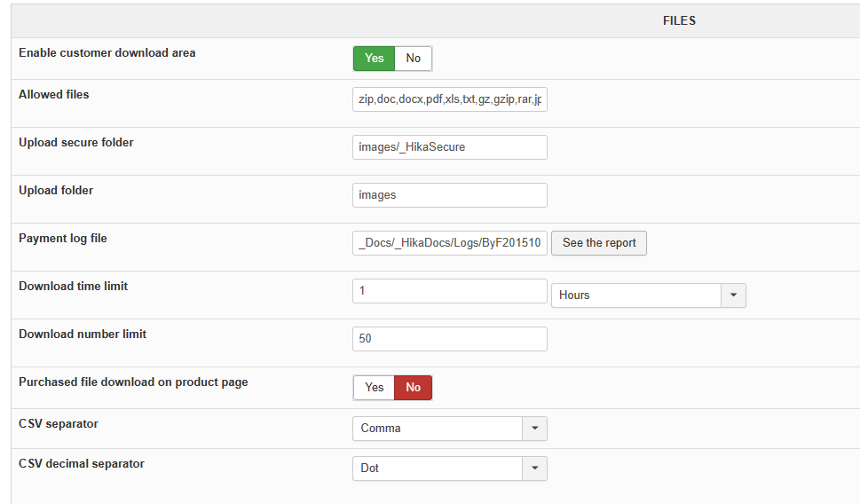
Task: Select No for purchased file download
Action: coord(413,388)
